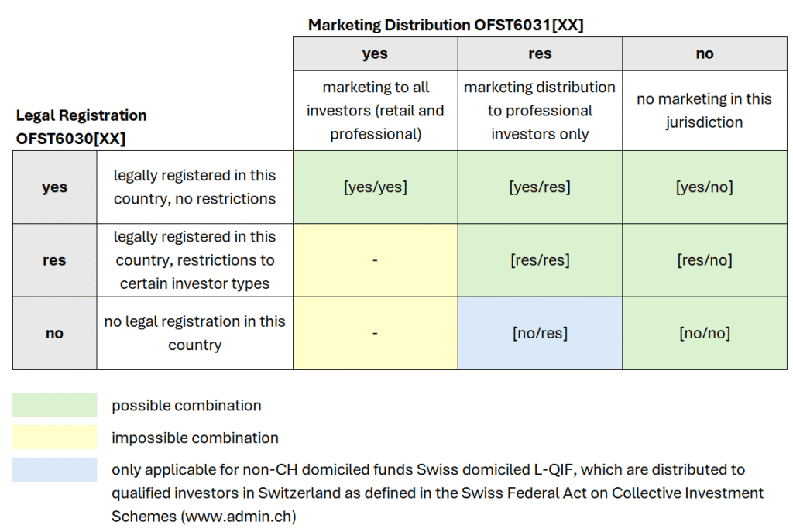Viewport: 793px width, 532px height.
Task: Click the [no/no] table cell
Action: [x=705, y=333]
